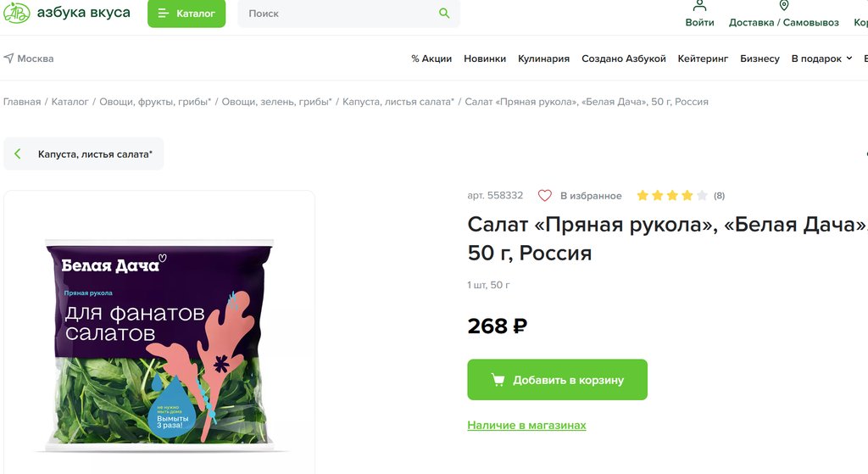Click the Войти user profile icon
The width and height of the screenshot is (868, 474).
pos(699,5)
